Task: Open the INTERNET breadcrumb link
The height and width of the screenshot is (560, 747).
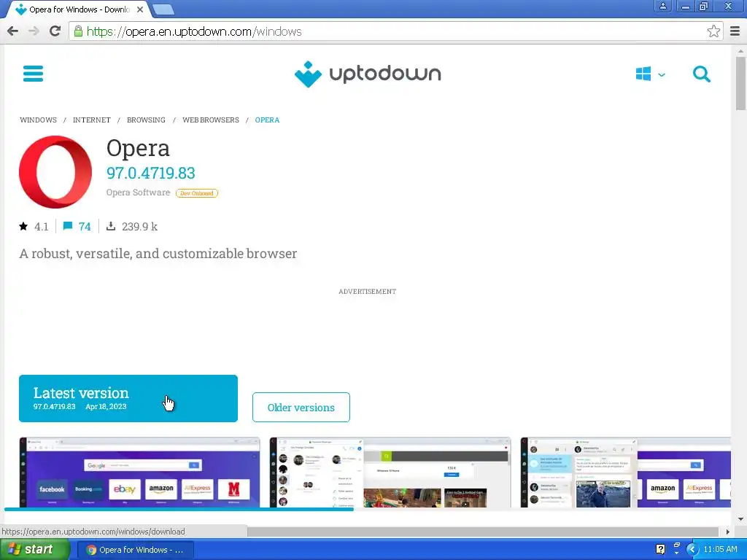Action: (91, 120)
